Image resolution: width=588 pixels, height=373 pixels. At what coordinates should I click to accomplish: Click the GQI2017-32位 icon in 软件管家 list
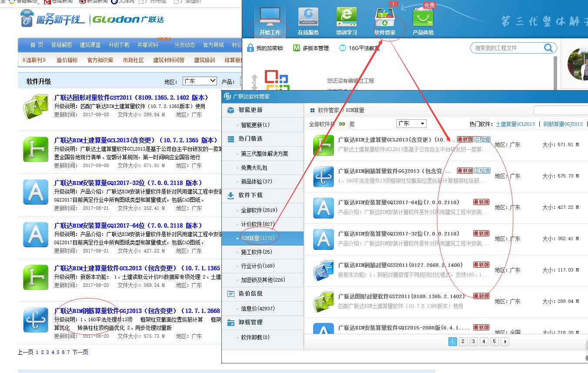pyautogui.click(x=324, y=239)
